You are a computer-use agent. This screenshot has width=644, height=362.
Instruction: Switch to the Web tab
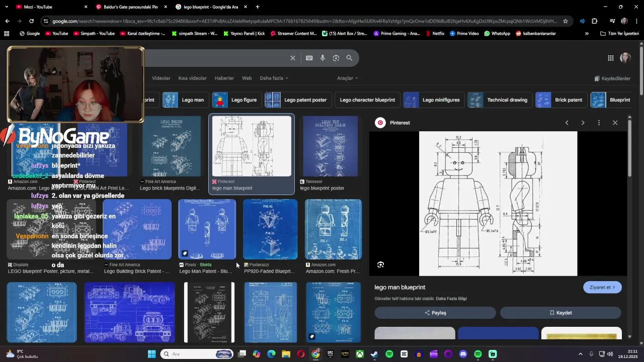247,78
